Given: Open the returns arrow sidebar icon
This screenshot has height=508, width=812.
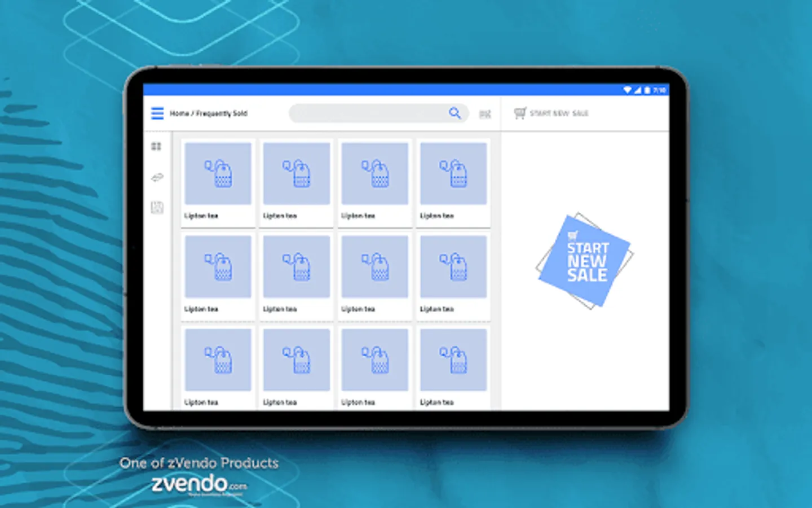Looking at the screenshot, I should (x=157, y=177).
